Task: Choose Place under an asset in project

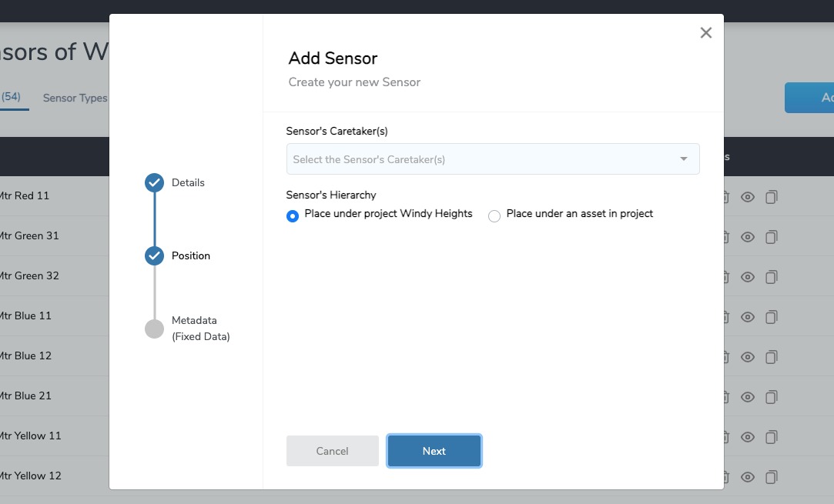Action: point(494,216)
